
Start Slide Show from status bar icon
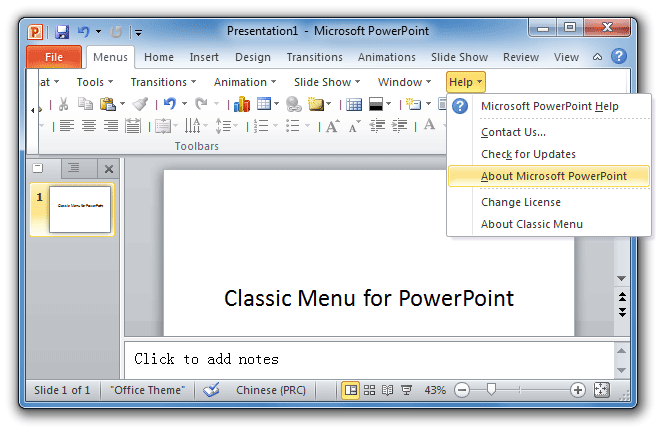pyautogui.click(x=406, y=390)
